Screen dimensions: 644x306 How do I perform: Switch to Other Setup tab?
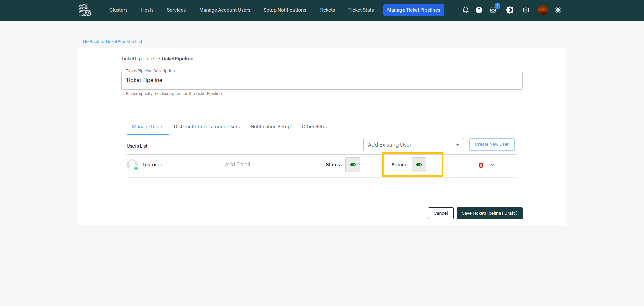[x=315, y=127]
